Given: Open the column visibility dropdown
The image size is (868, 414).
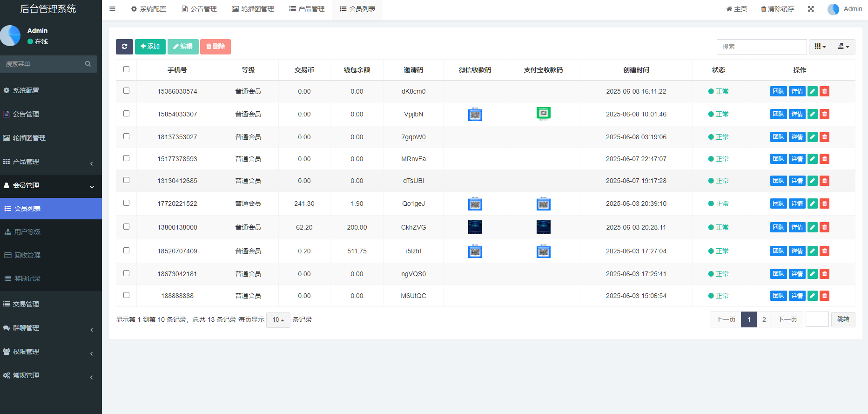Looking at the screenshot, I should coord(820,47).
